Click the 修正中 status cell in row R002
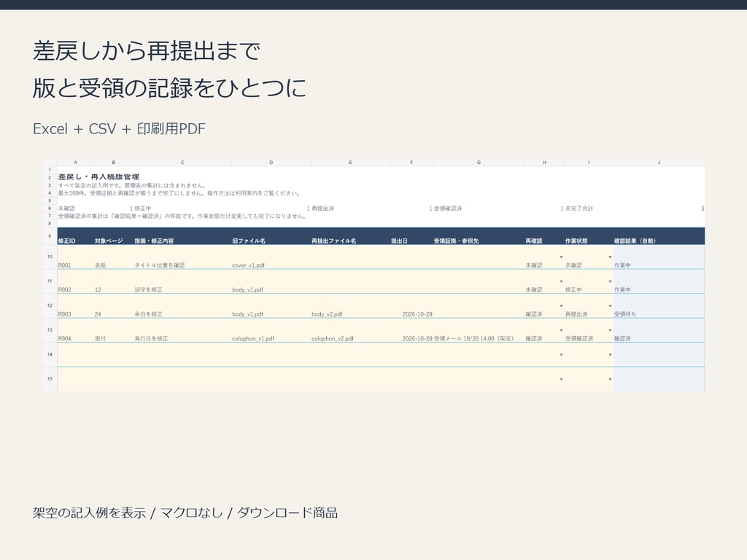The image size is (747, 560). pyautogui.click(x=589, y=282)
